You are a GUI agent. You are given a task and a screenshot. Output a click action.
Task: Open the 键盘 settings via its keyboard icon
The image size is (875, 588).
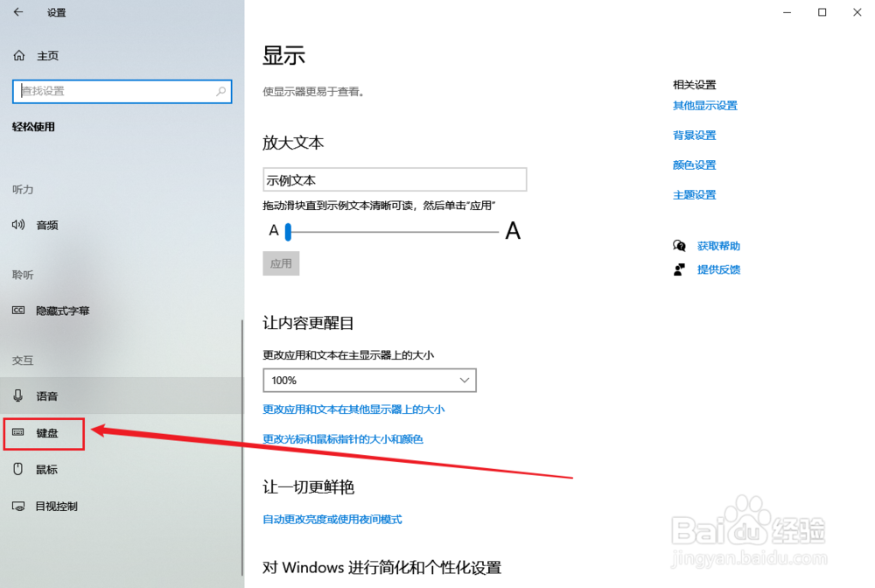pyautogui.click(x=19, y=433)
